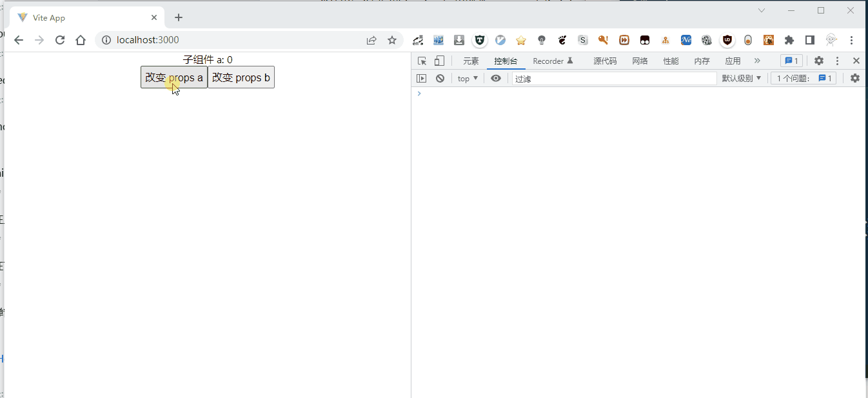The height and width of the screenshot is (398, 868).
Task: Click the React atom extension icon
Action: pos(769,40)
